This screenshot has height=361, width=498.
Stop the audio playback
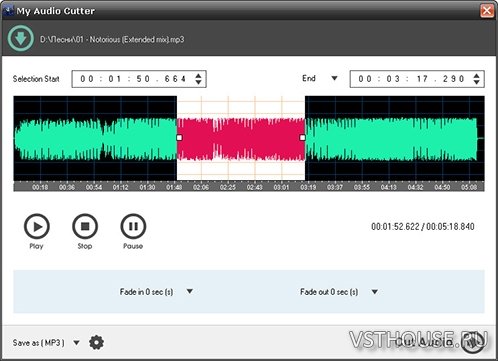click(85, 226)
